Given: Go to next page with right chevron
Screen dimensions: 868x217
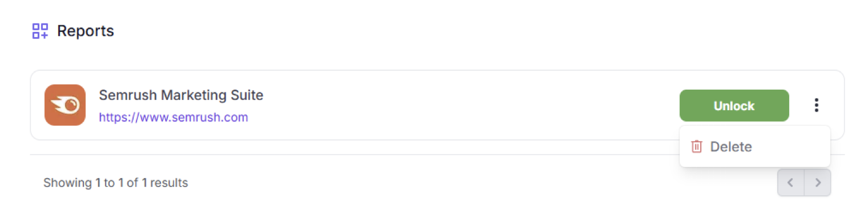Looking at the screenshot, I should [x=818, y=183].
